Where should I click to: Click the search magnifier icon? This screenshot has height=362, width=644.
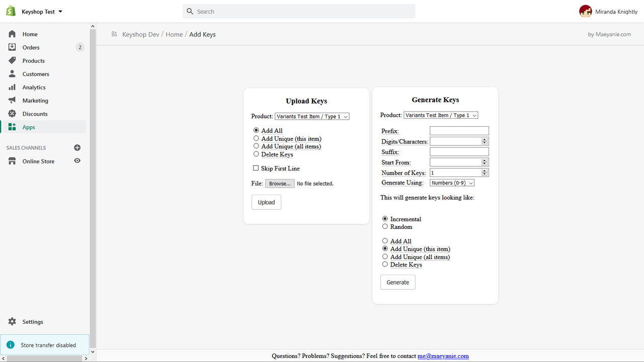[x=190, y=12]
